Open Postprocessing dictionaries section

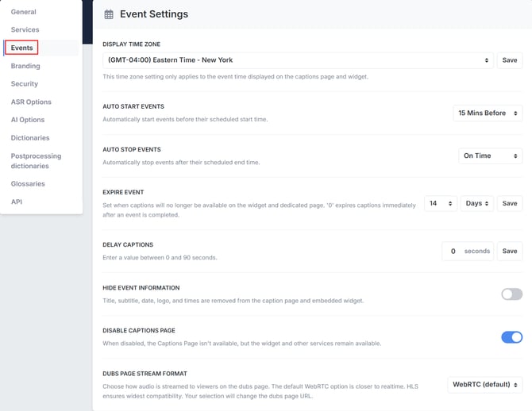pos(36,161)
